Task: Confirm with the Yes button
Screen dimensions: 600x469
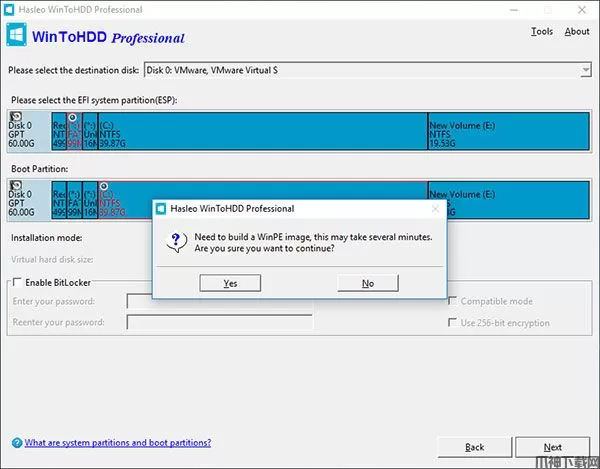Action: coord(230,283)
